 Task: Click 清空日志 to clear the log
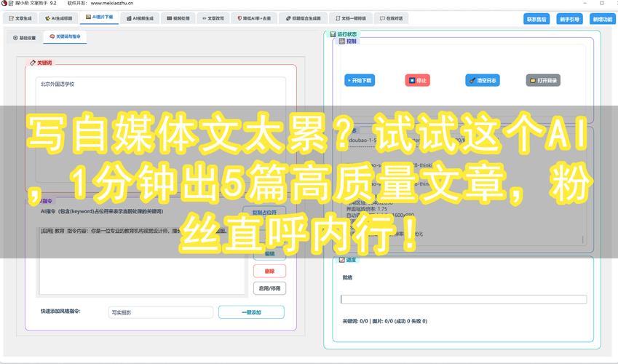point(483,81)
